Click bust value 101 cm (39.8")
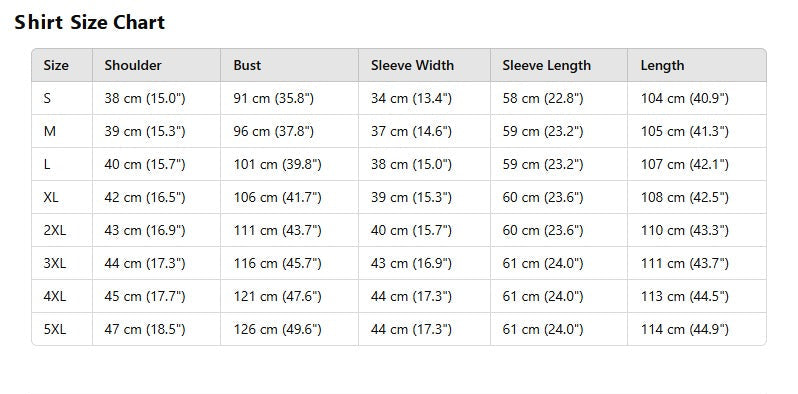798x394 pixels. tap(277, 164)
